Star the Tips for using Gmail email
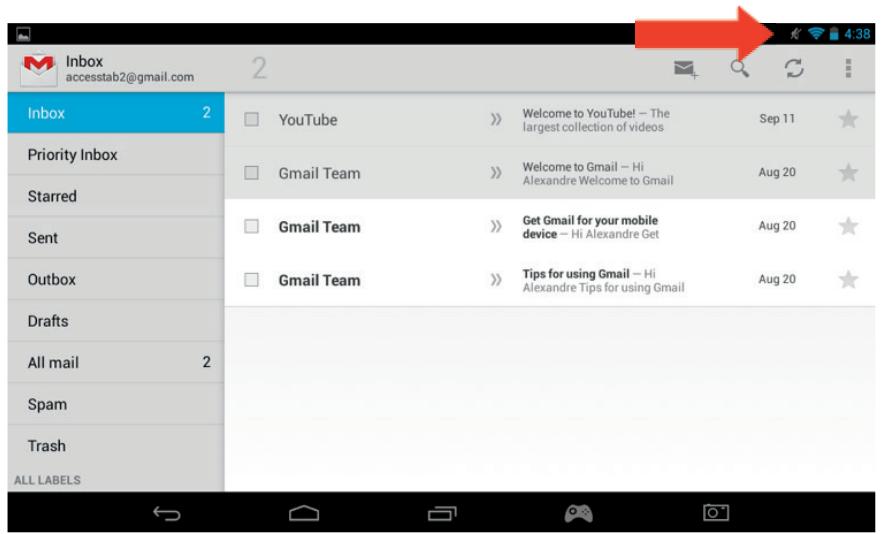 click(x=848, y=279)
